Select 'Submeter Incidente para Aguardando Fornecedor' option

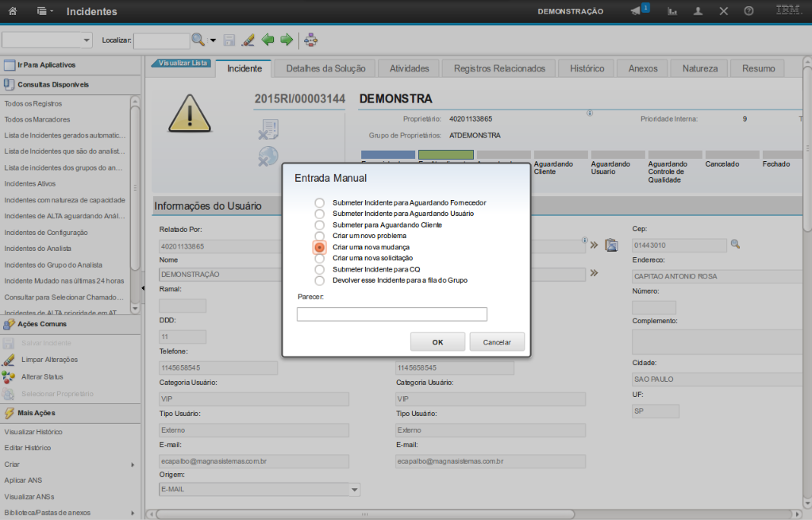coord(319,203)
